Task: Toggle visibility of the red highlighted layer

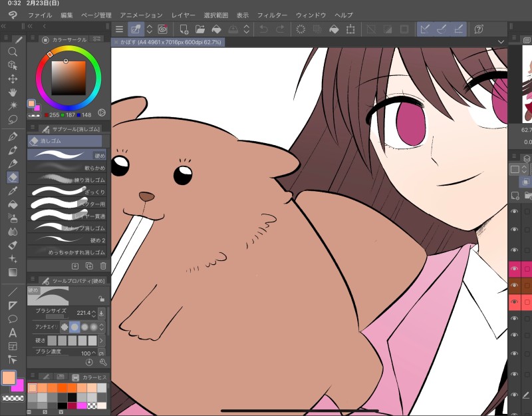Action: point(514,302)
